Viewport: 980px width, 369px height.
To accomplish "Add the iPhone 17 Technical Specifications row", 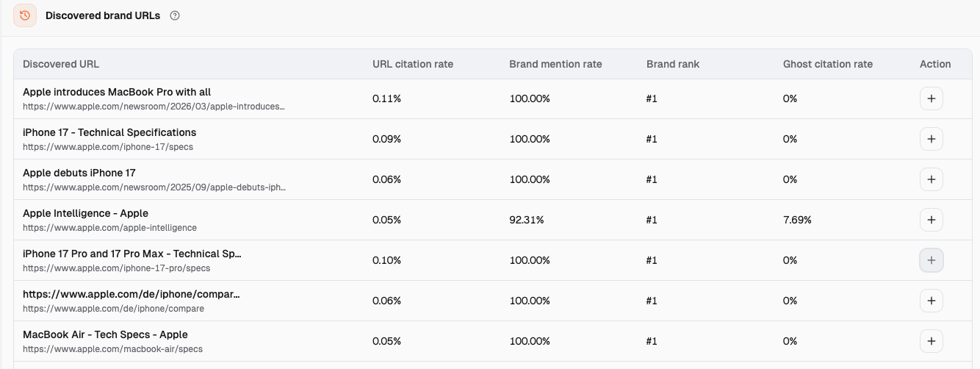I will tap(932, 139).
